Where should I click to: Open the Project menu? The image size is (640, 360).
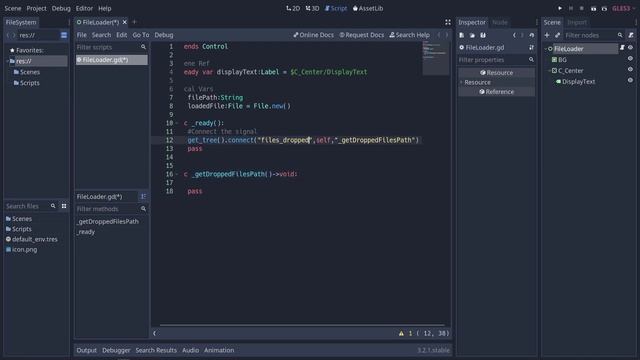click(36, 8)
